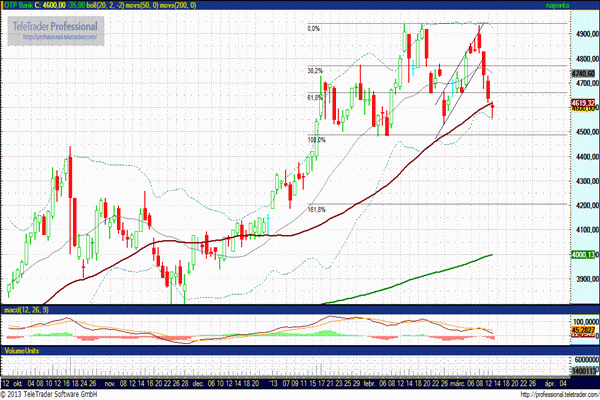Screen dimensions: 600x400
Task: Select the red 4619,32 price marker
Action: click(584, 103)
